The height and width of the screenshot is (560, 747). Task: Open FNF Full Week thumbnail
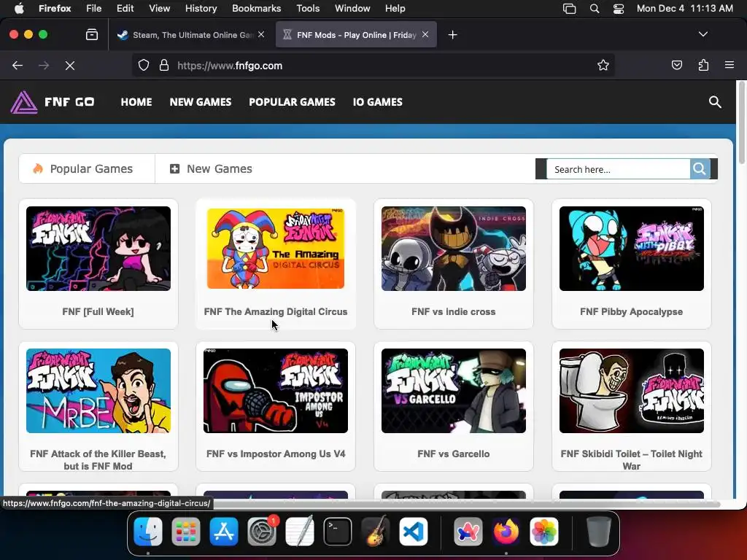point(98,249)
